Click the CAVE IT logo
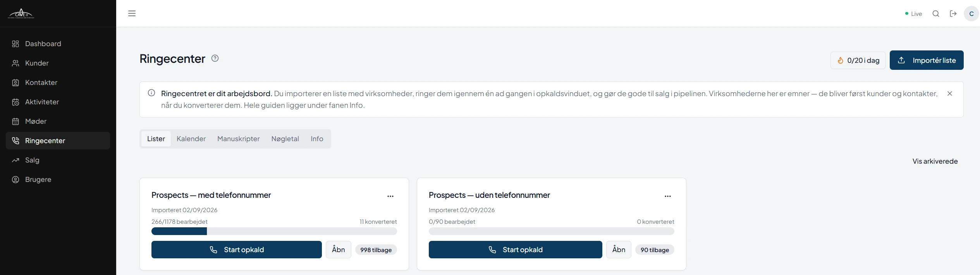980x275 pixels. coord(21,14)
